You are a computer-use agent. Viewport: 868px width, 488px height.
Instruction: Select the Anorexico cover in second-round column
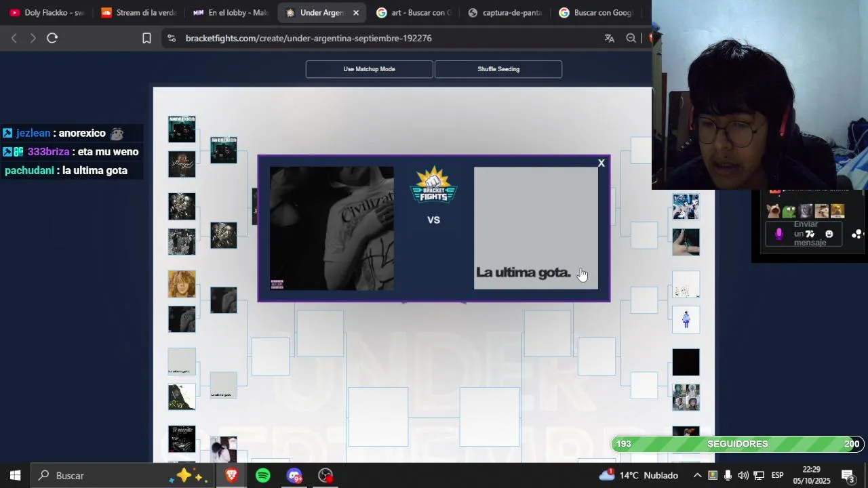coord(224,150)
